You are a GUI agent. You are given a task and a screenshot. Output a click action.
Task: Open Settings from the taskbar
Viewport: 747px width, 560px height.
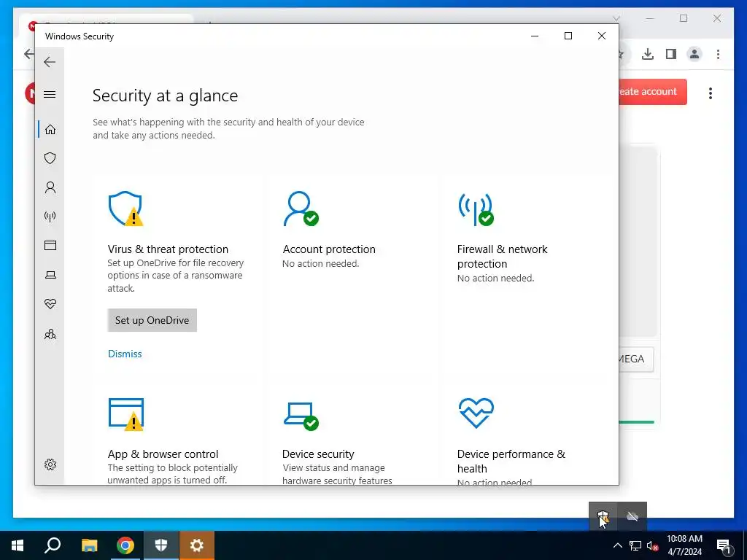[x=197, y=545]
